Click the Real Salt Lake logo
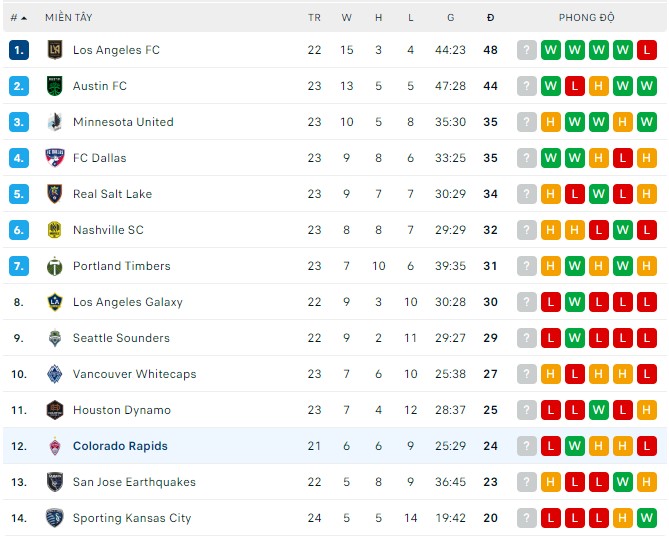The width and height of the screenshot is (669, 537). 55,194
